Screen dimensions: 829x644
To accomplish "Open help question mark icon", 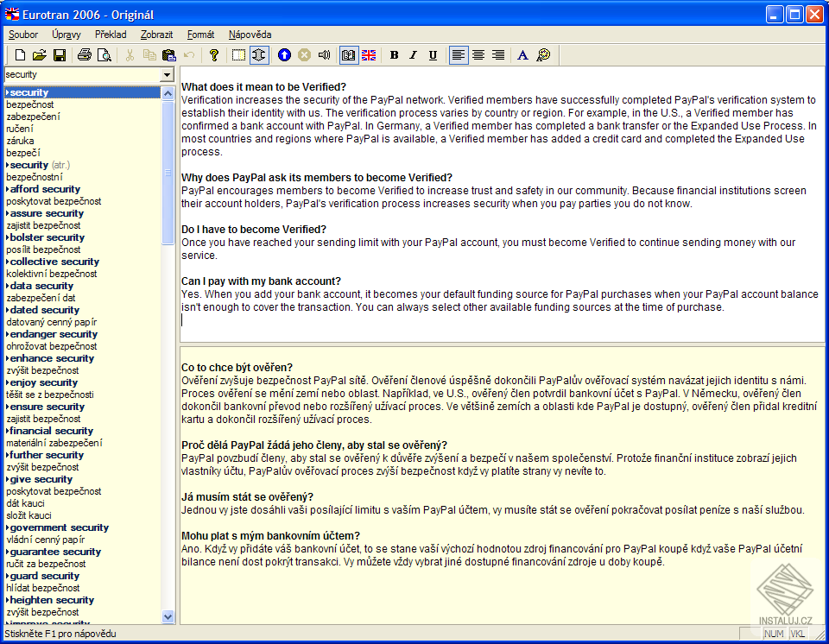I will (x=213, y=55).
